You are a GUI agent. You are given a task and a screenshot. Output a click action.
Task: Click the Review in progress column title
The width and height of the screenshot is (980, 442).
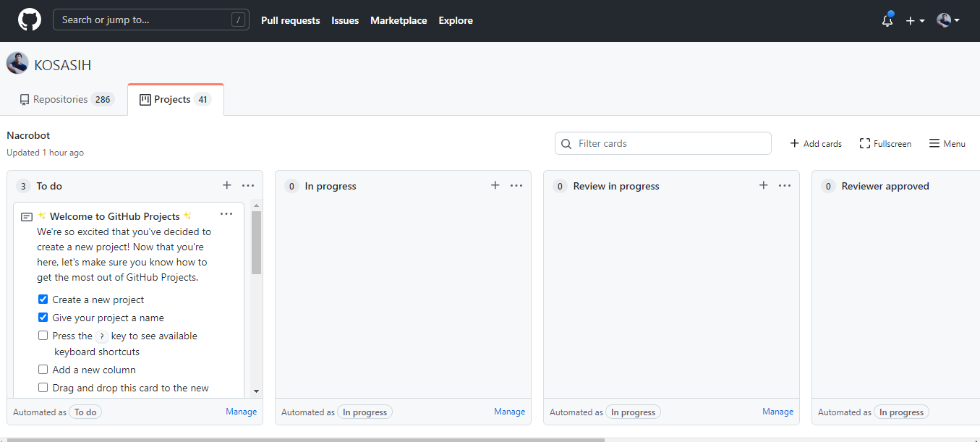pyautogui.click(x=616, y=186)
